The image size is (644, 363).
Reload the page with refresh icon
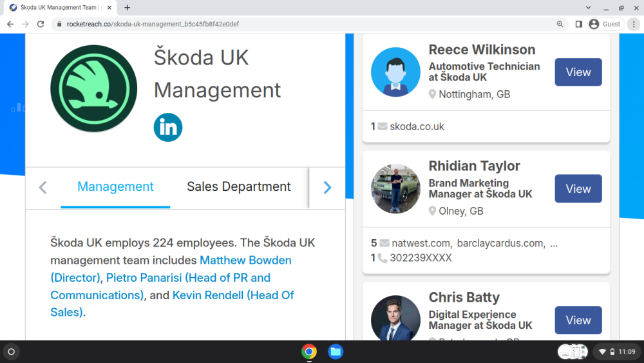coord(40,25)
